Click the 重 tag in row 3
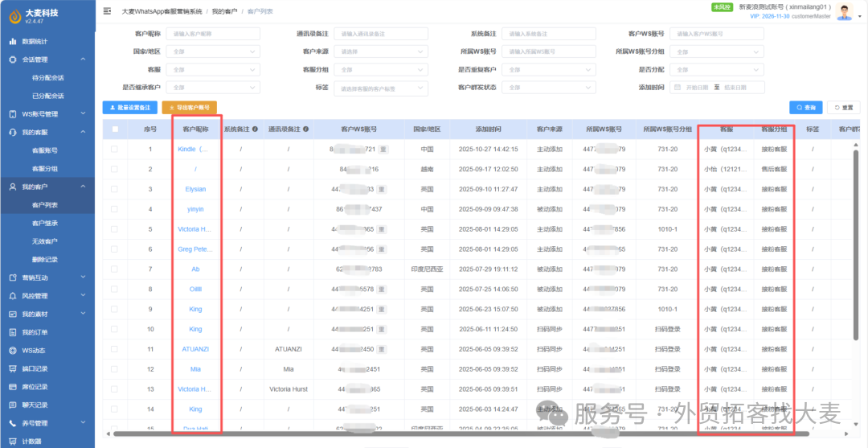868x448 pixels. tap(382, 189)
